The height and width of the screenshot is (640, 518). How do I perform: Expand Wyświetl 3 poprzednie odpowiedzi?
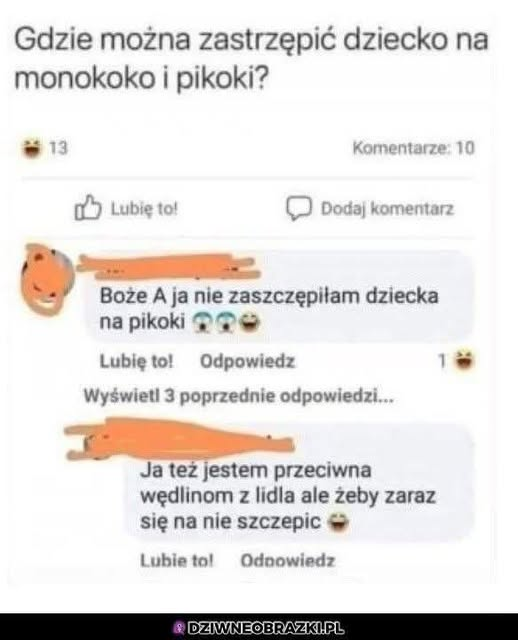238,396
